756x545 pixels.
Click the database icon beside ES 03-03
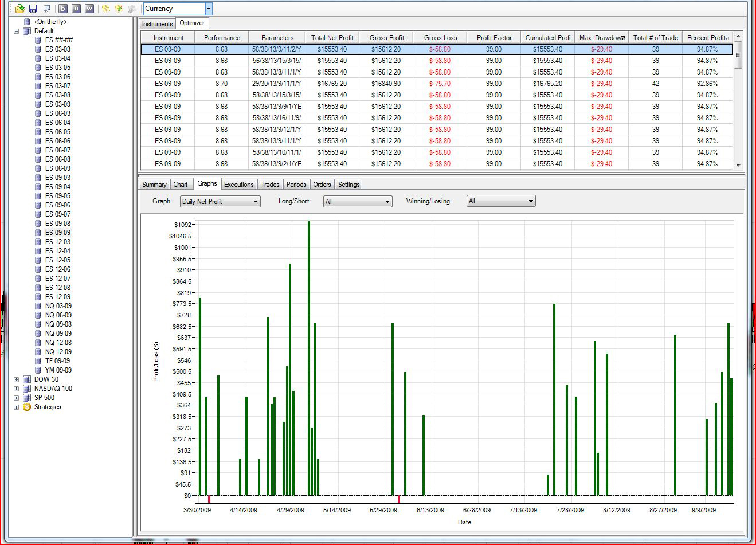[x=38, y=49]
